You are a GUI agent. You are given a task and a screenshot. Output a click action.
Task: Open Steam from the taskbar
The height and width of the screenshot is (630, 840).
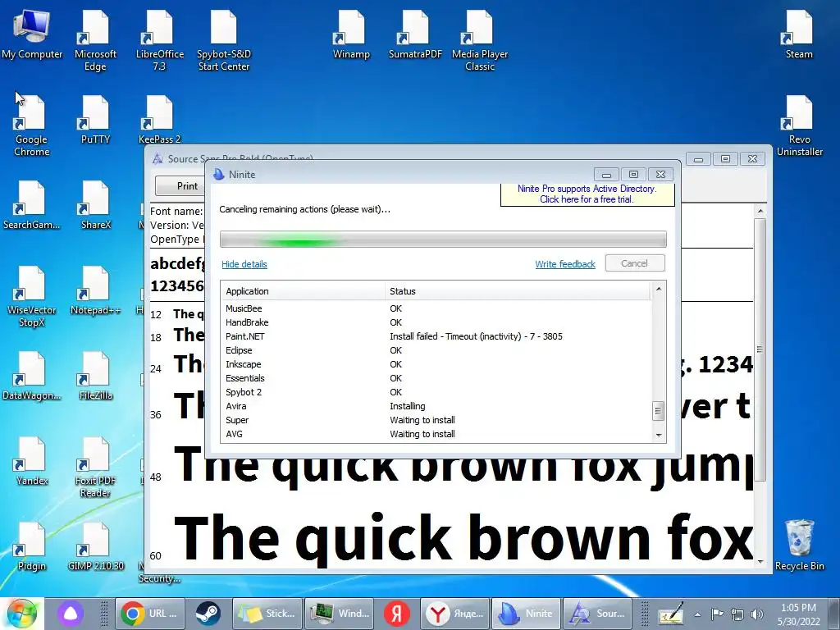[x=208, y=614]
